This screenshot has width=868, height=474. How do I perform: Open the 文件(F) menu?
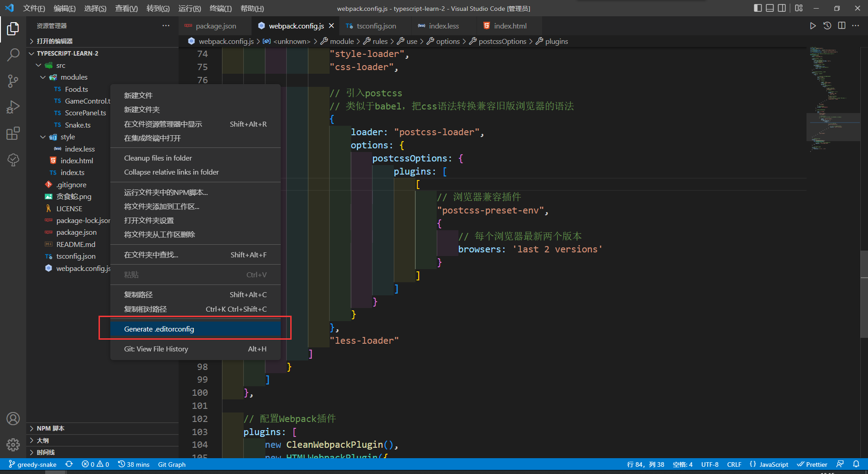coord(34,8)
